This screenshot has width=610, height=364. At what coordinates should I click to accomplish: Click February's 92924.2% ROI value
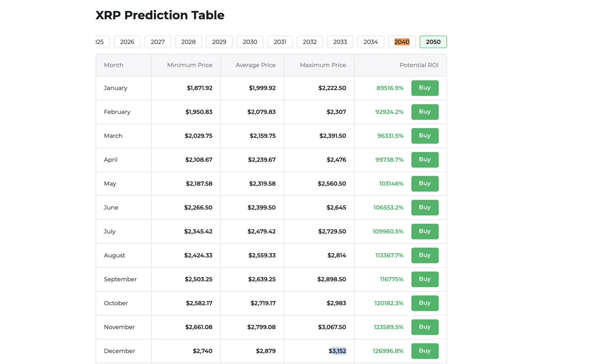389,112
